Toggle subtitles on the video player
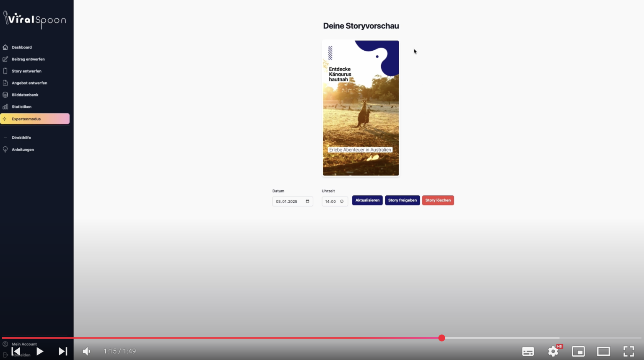This screenshot has width=644, height=360. (528, 351)
